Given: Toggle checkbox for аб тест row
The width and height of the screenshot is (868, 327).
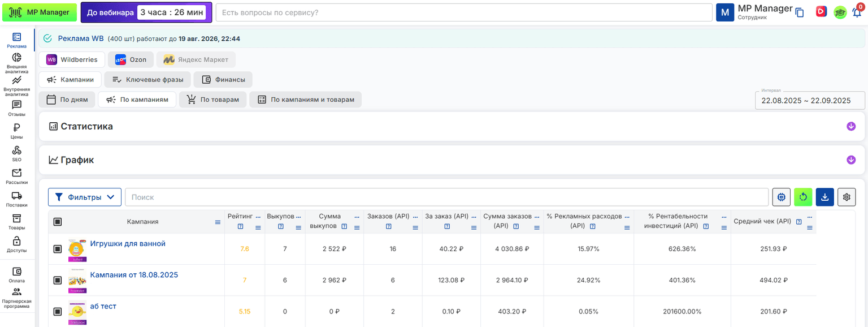Looking at the screenshot, I should click(x=57, y=311).
